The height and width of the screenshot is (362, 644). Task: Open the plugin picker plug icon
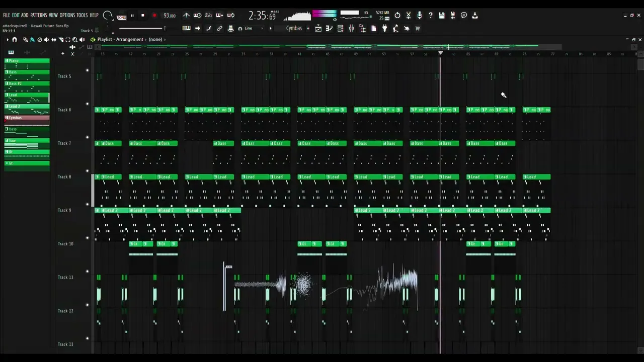tap(384, 29)
